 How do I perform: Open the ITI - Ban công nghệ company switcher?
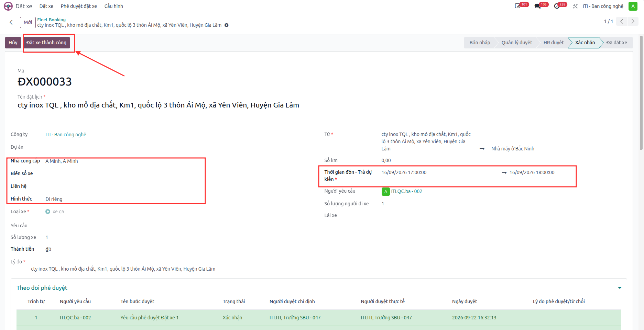(603, 6)
